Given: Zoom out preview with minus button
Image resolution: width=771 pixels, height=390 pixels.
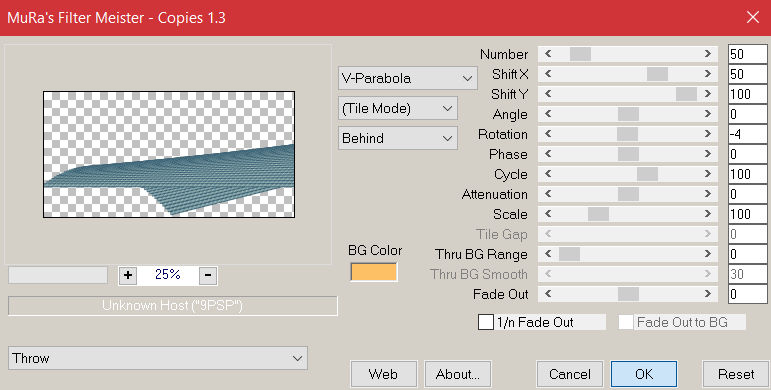Looking at the screenshot, I should point(208,275).
